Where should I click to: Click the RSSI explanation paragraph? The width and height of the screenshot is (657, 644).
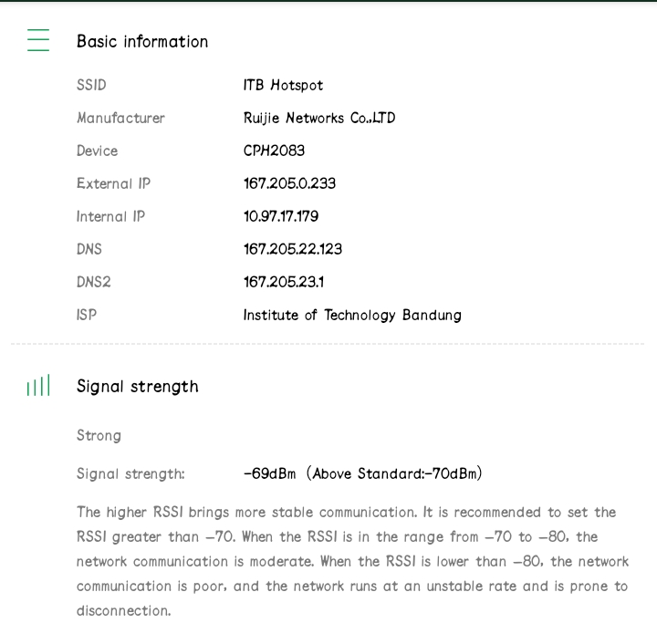pyautogui.click(x=352, y=561)
